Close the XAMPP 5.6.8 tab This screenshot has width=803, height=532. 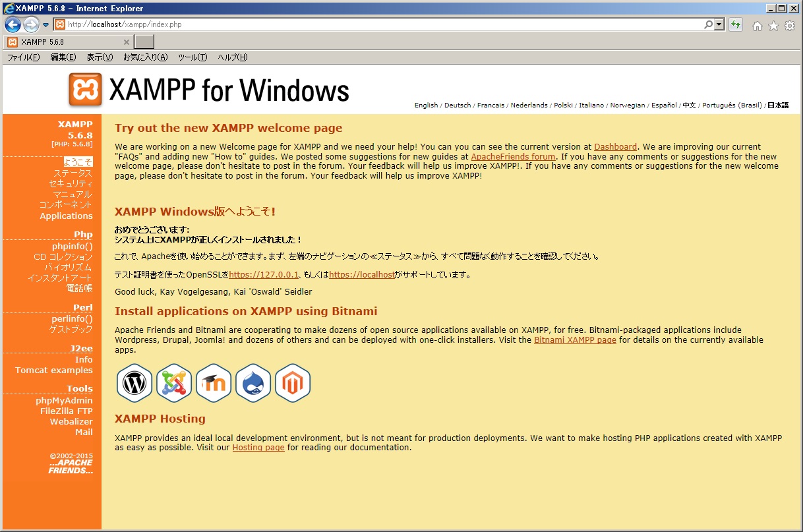[x=127, y=42]
